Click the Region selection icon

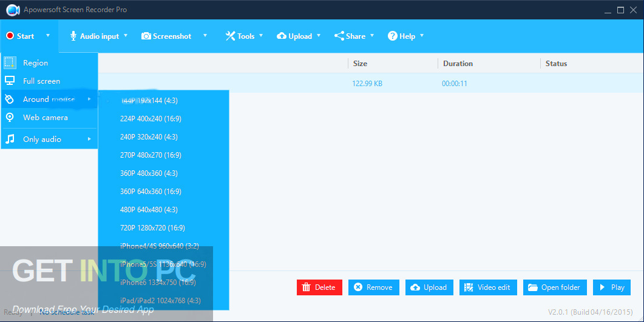[10, 62]
